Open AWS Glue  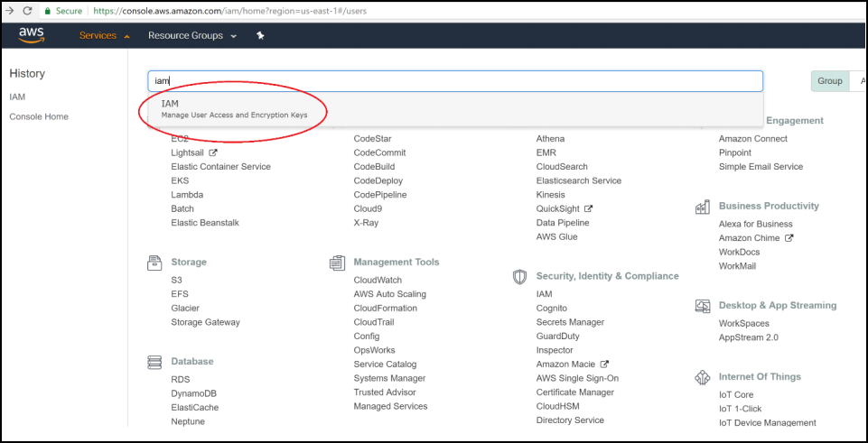pyautogui.click(x=557, y=236)
